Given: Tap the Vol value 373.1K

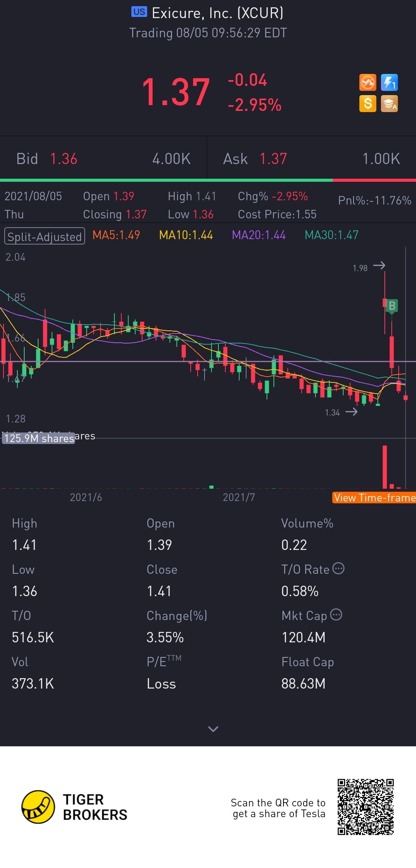Looking at the screenshot, I should [x=33, y=684].
